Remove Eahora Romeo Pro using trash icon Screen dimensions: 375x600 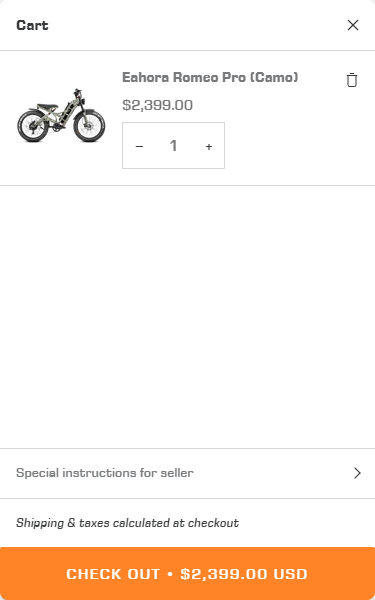click(352, 80)
